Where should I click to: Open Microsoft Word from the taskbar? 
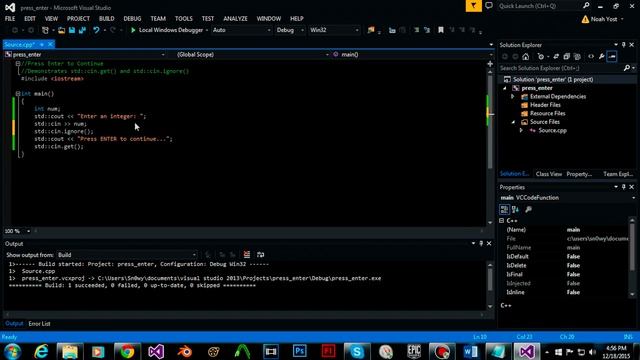click(x=471, y=351)
